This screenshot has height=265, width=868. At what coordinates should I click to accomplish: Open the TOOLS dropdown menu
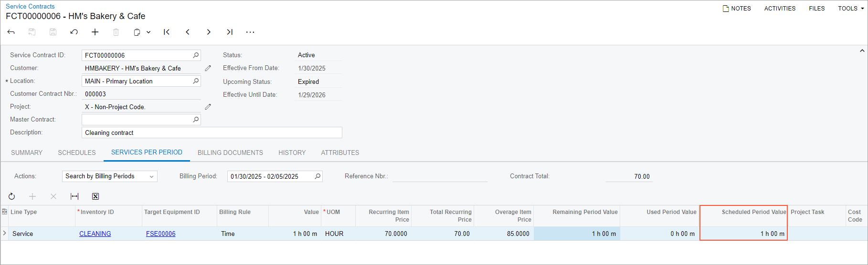coord(851,9)
